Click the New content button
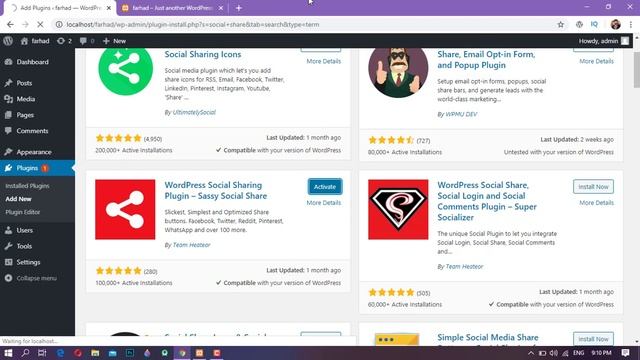The height and width of the screenshot is (360, 640). click(x=114, y=41)
